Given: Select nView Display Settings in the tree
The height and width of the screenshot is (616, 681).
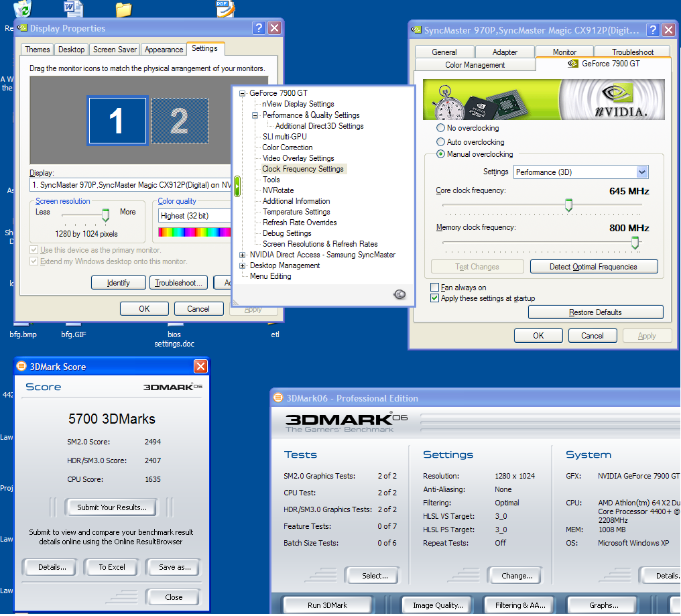Looking at the screenshot, I should click(x=298, y=104).
